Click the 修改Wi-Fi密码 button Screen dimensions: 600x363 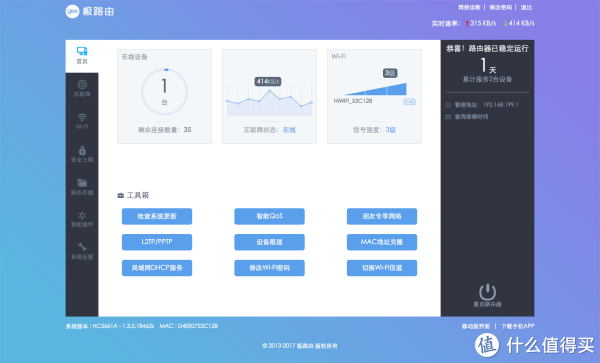(x=269, y=268)
